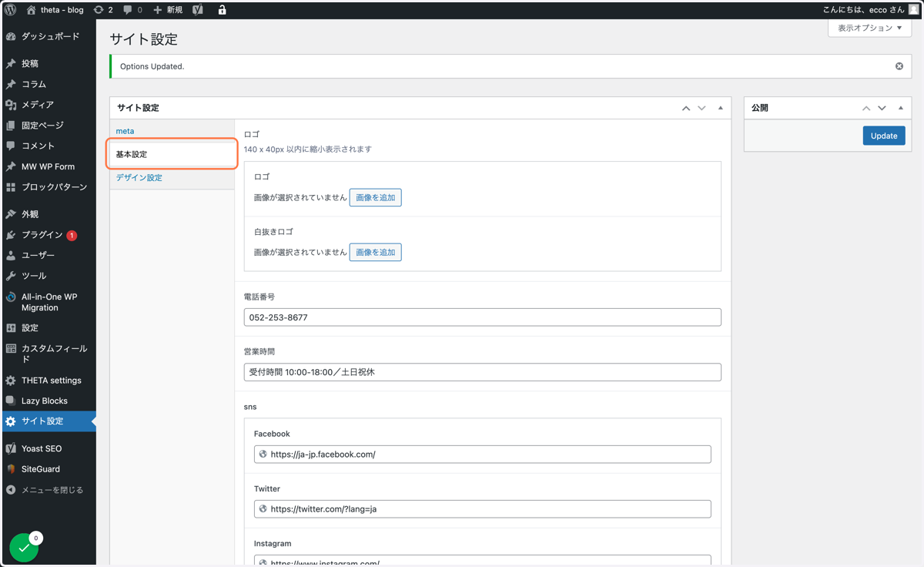The image size is (924, 567).
Task: Click the sliders icon beside 設定
Action: 11,327
